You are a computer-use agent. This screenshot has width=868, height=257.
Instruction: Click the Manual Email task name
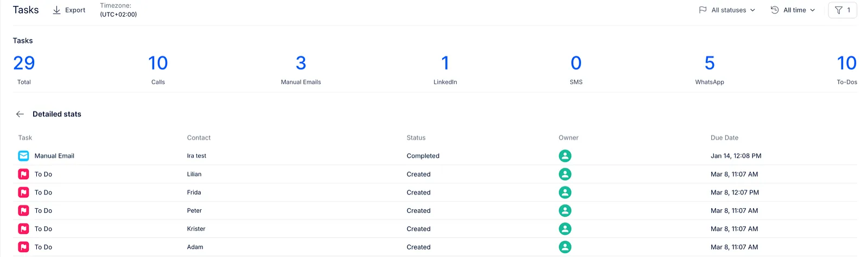pyautogui.click(x=54, y=156)
